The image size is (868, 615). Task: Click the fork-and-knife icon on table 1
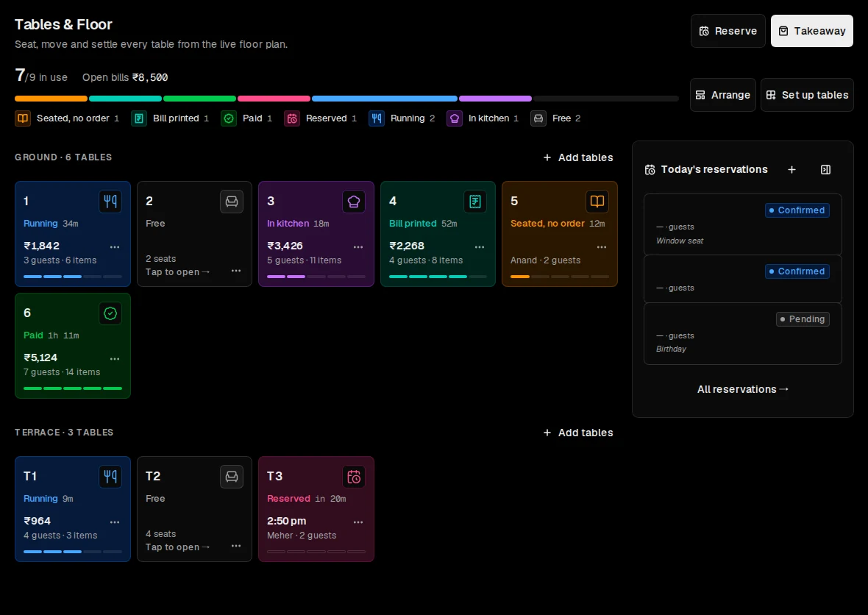(110, 202)
